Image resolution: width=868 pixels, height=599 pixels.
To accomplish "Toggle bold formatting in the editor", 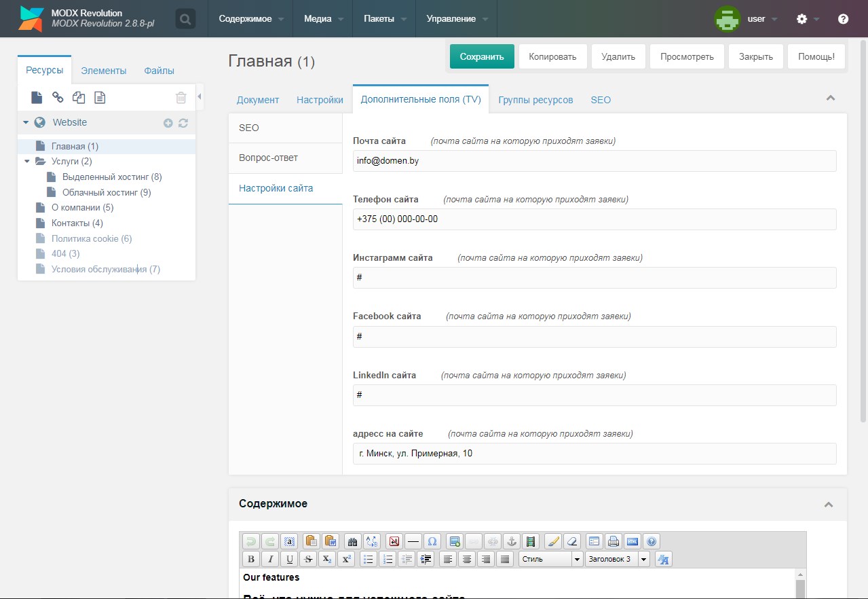I will point(251,559).
